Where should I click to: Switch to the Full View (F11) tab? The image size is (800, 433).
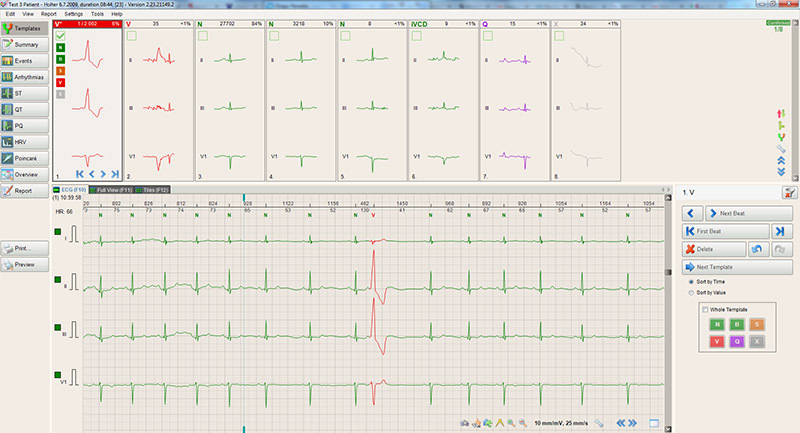[x=111, y=190]
